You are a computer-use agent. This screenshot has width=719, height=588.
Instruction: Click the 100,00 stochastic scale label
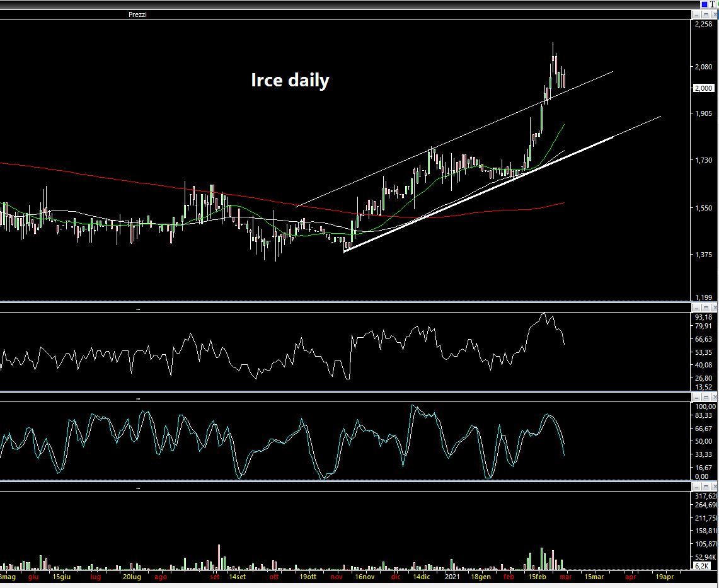705,406
